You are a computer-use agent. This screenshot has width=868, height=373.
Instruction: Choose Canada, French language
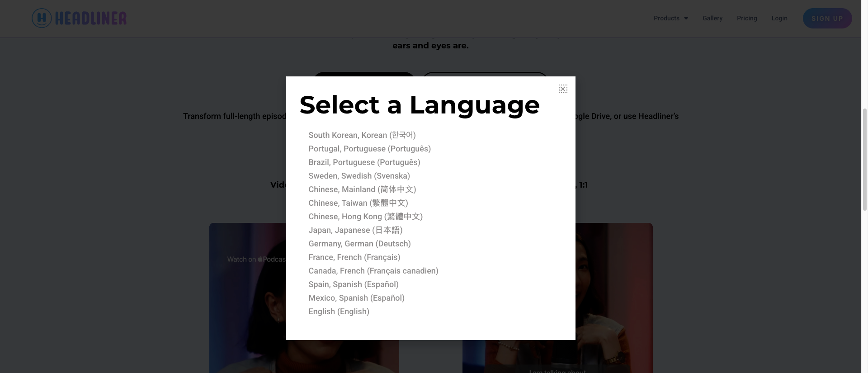coord(373,271)
